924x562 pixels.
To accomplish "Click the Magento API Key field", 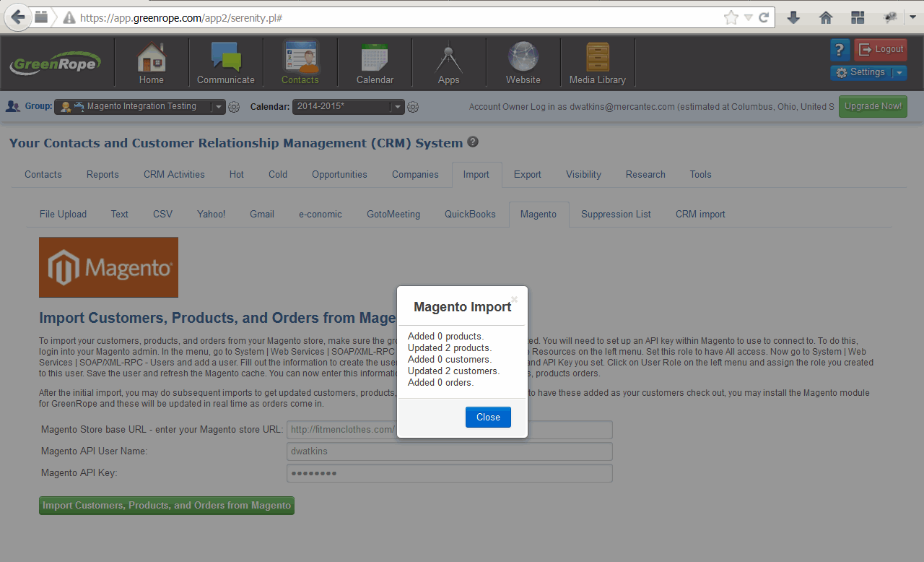I will click(450, 473).
